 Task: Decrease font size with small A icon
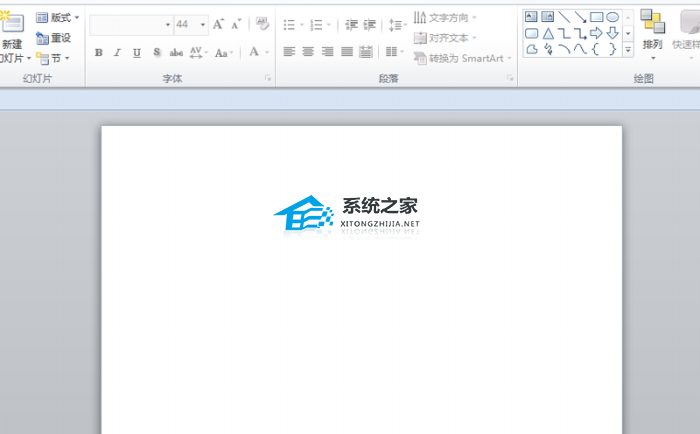[x=236, y=25]
